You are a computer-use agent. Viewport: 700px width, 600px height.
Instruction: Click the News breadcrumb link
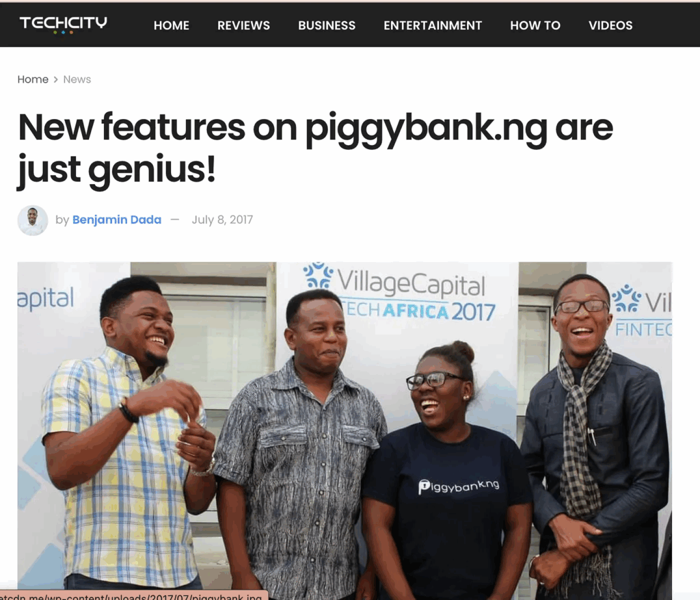coord(77,79)
